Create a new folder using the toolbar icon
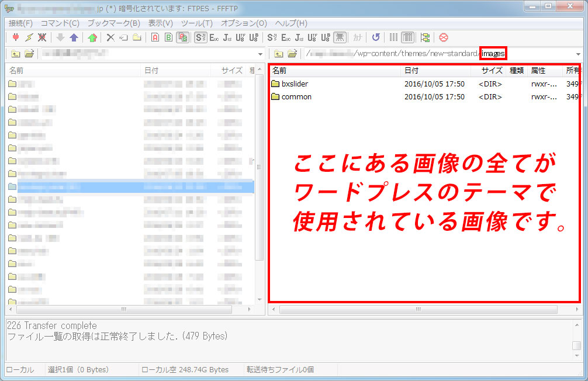The height and width of the screenshot is (381, 588). [137, 38]
